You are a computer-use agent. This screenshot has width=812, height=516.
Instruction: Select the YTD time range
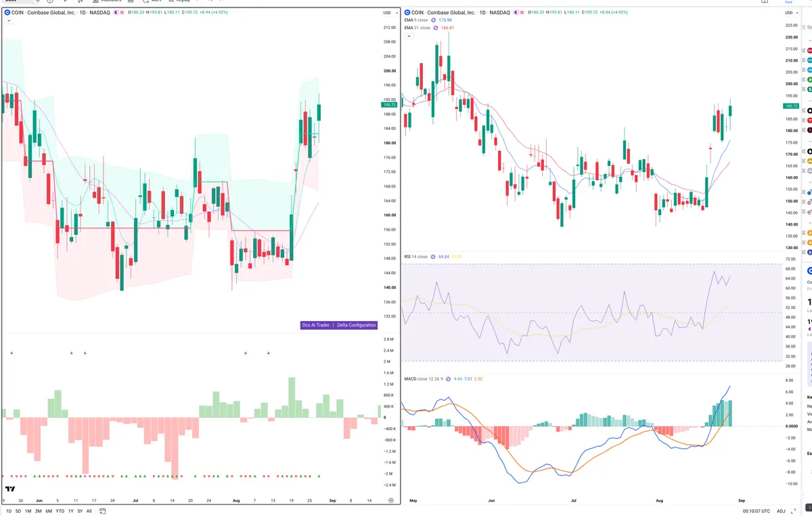pyautogui.click(x=60, y=511)
